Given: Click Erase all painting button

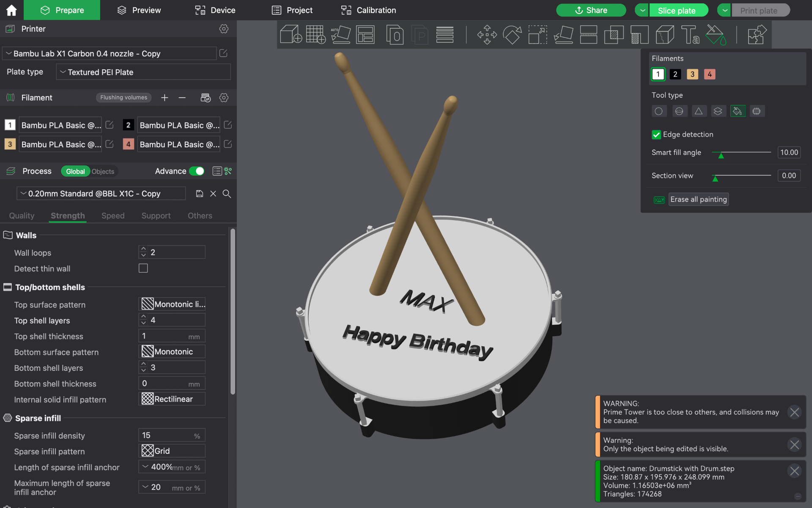Looking at the screenshot, I should click(698, 199).
